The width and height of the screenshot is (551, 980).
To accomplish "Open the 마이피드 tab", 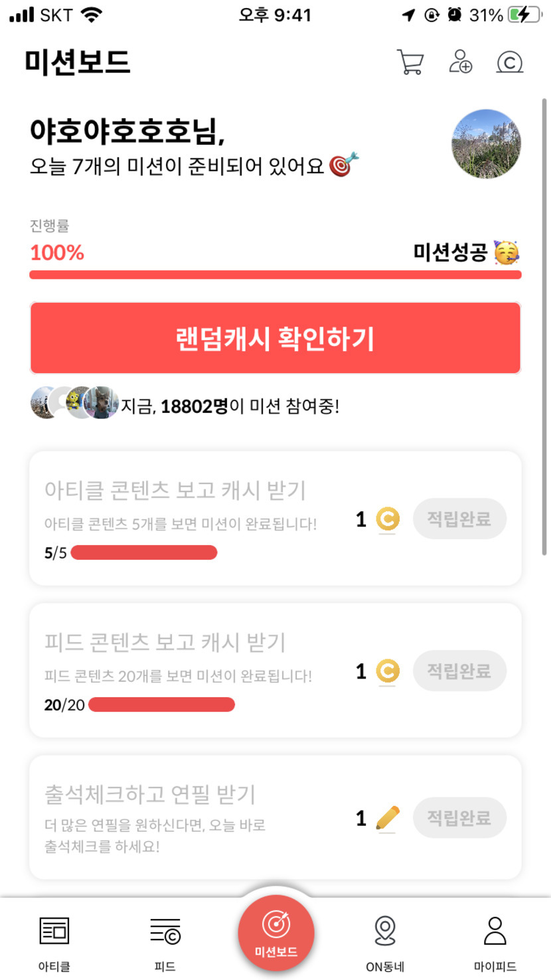I will click(495, 941).
